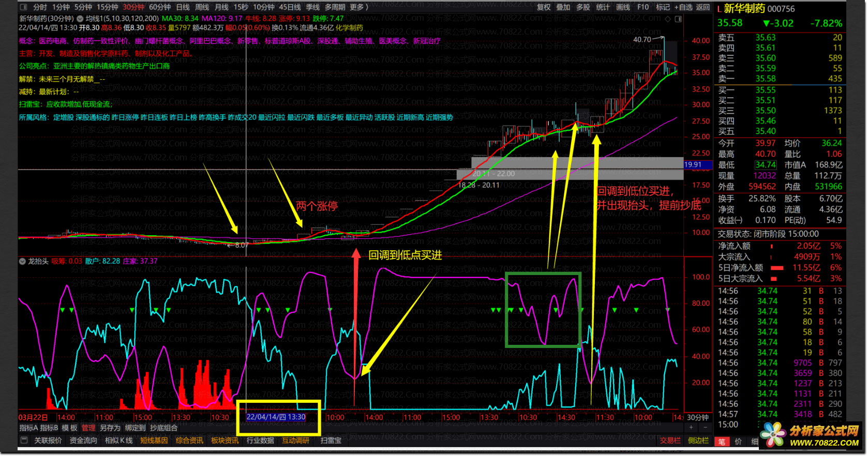Click the 30分钟 period label at chart corner
Image resolution: width=868 pixels, height=456 pixels.
(698, 417)
